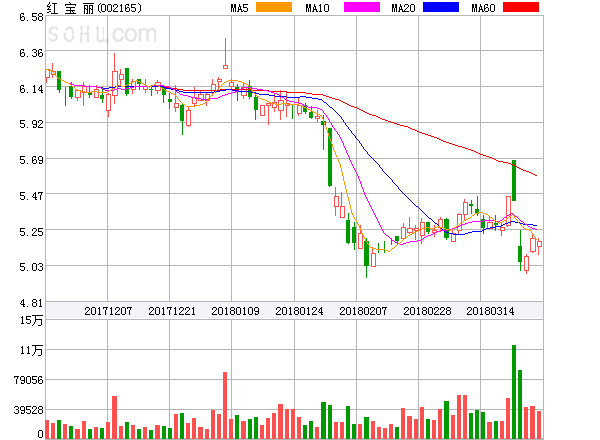Image resolution: width=600 pixels, height=440 pixels.
Task: Select the 20180228 date marker
Action: coord(427,311)
